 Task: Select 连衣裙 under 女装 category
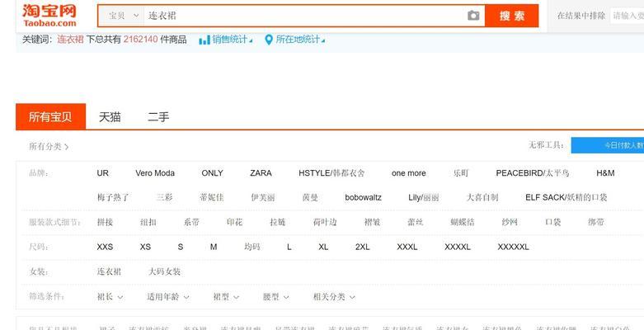[109, 271]
